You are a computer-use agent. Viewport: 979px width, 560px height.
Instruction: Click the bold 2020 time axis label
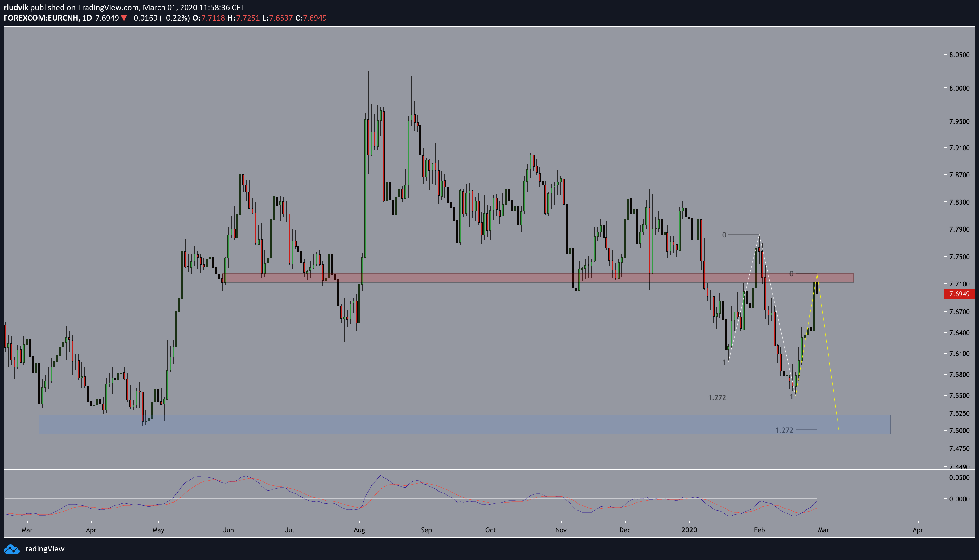pos(689,530)
